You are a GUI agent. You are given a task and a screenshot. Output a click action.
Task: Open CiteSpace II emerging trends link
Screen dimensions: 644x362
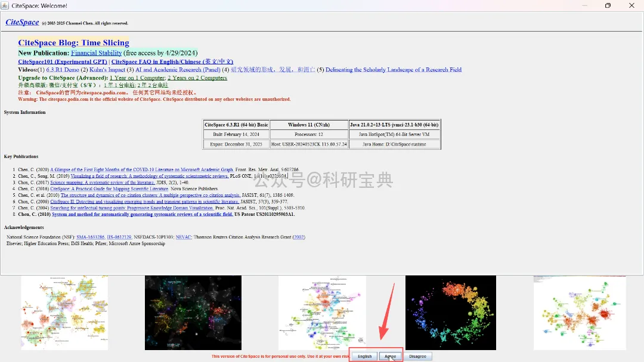(144, 202)
